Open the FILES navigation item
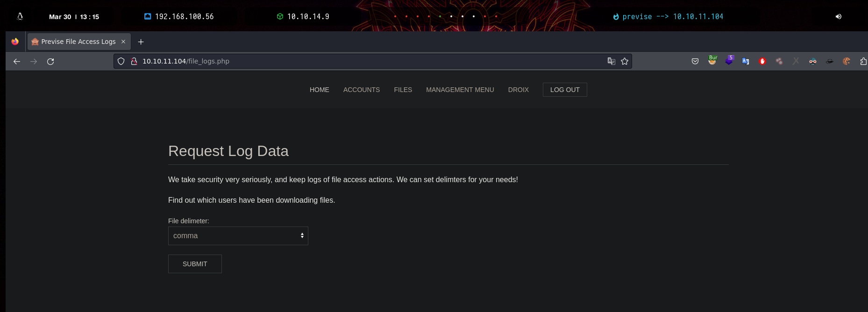868x312 pixels. [x=403, y=90]
